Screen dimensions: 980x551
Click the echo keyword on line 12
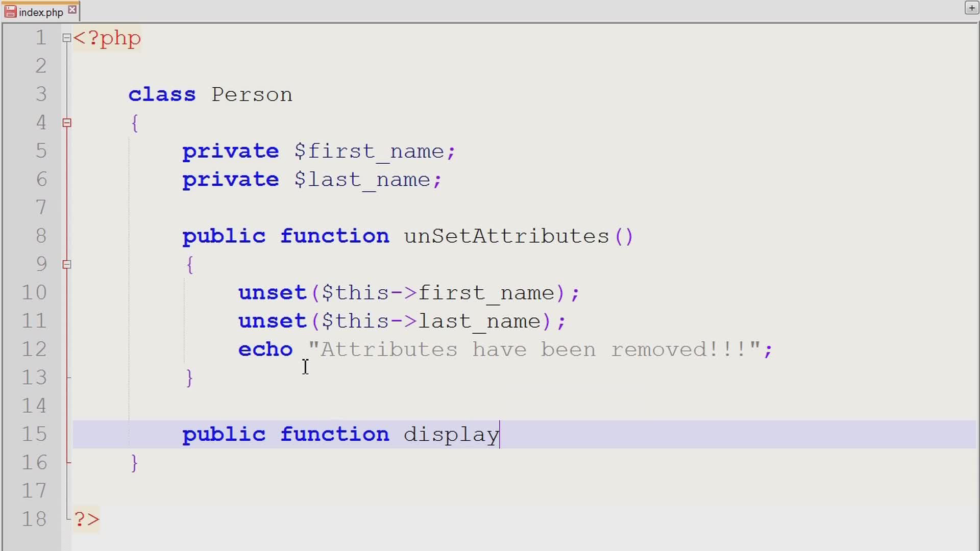click(265, 349)
